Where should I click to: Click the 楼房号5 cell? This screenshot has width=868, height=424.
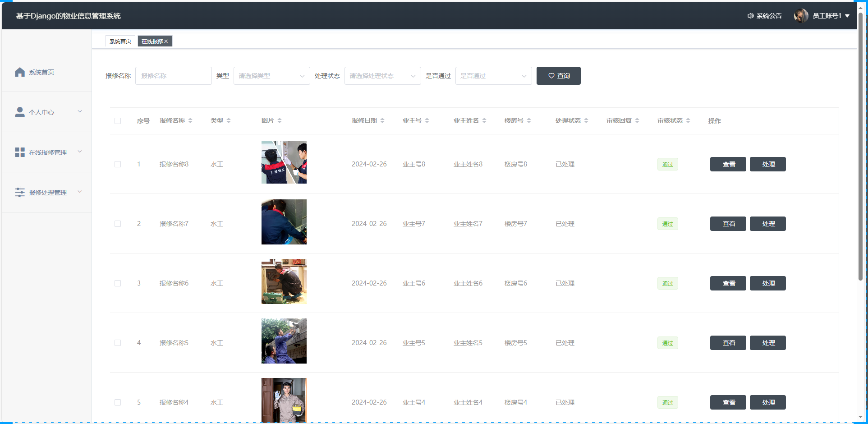(516, 343)
